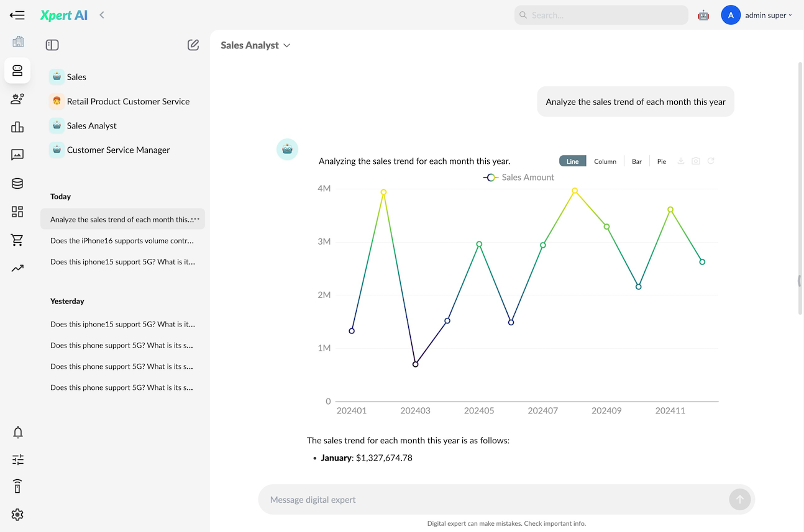Download the chart using download icon
The image size is (804, 532).
[681, 161]
